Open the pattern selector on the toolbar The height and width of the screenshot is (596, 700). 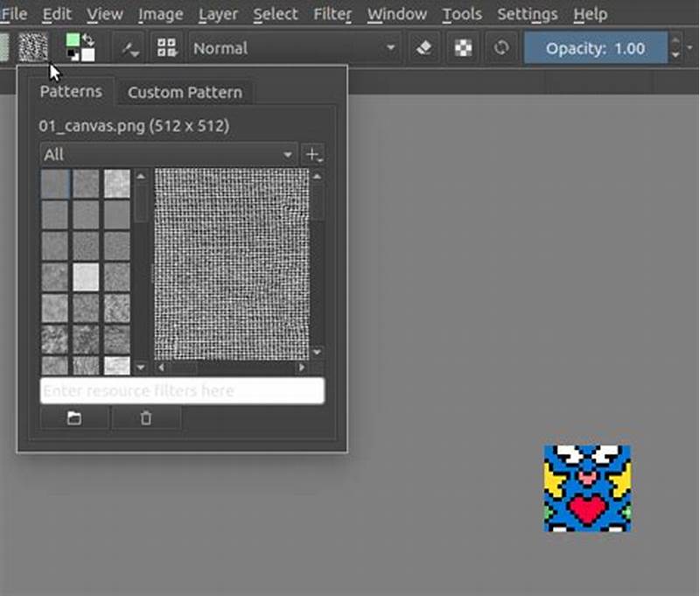click(32, 48)
